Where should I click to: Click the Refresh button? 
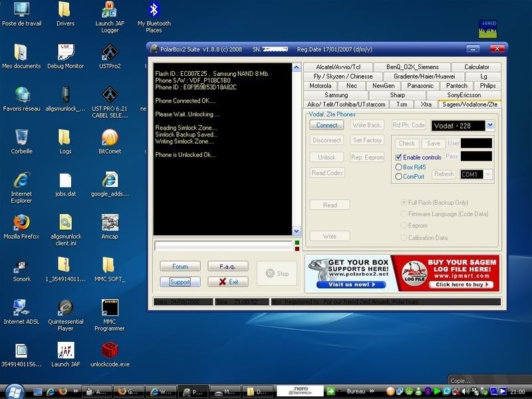click(444, 174)
